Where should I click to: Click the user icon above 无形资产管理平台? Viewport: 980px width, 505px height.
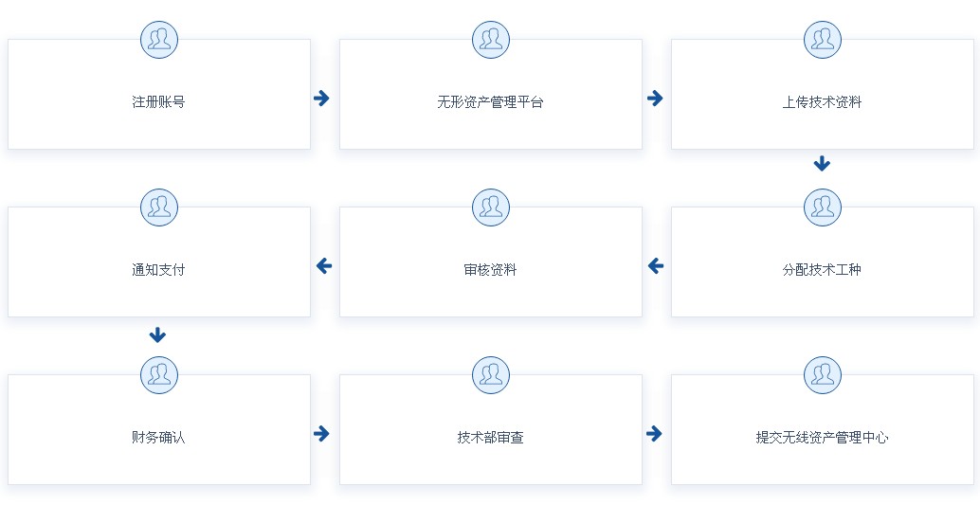491,39
